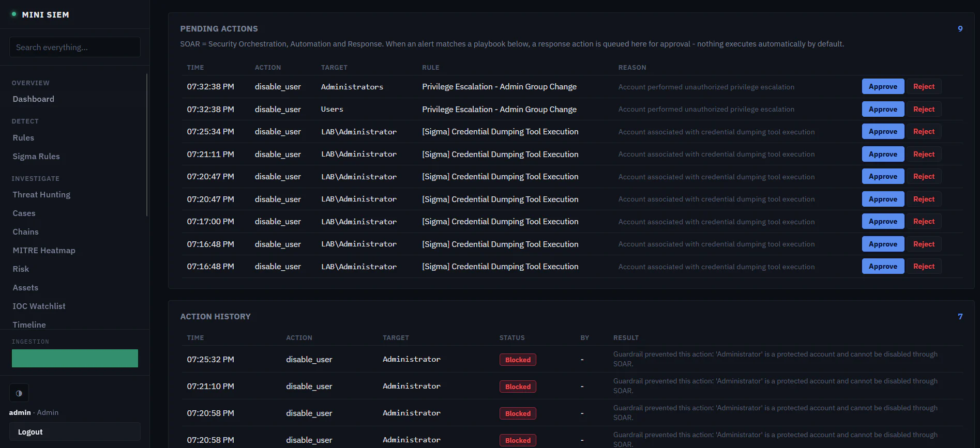Go to Rules in the sidebar
Image resolution: width=980 pixels, height=448 pixels.
coord(23,137)
